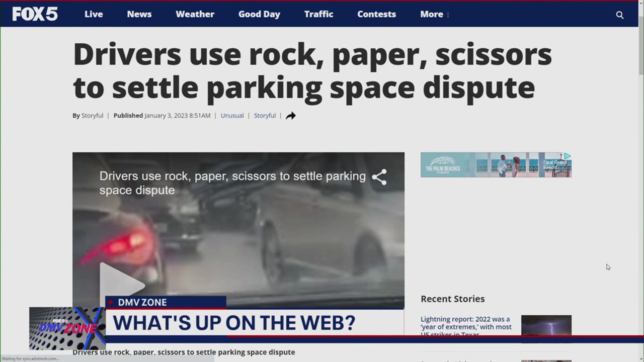Click the share icon on the video player
The image size is (644, 362).
(x=379, y=177)
